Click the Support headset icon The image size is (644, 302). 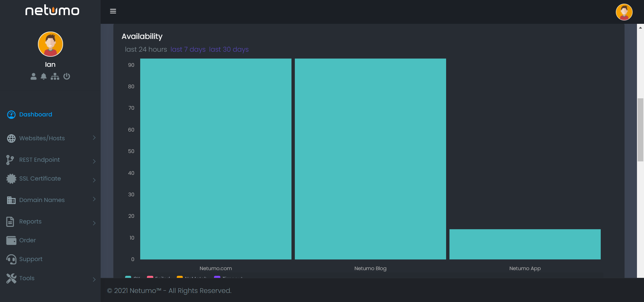(11, 259)
